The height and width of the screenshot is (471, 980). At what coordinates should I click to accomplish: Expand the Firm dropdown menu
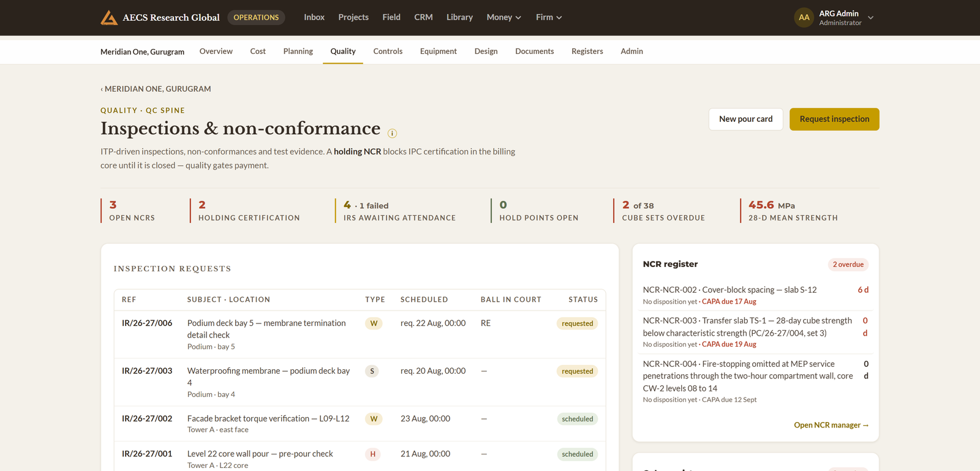[549, 17]
